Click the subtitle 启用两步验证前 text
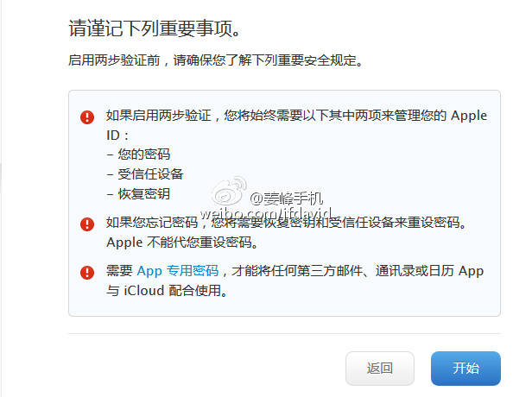The height and width of the screenshot is (397, 532). (114, 60)
